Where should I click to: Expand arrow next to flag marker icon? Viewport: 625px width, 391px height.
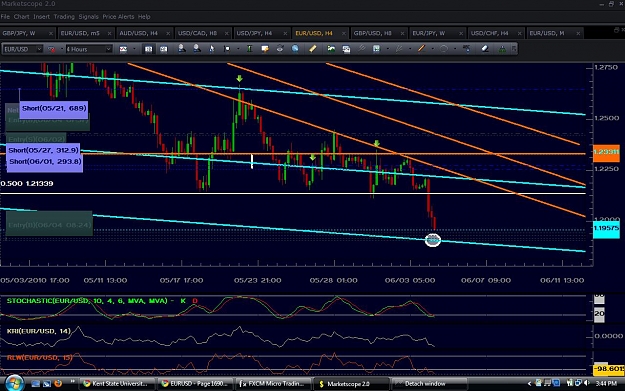click(238, 49)
